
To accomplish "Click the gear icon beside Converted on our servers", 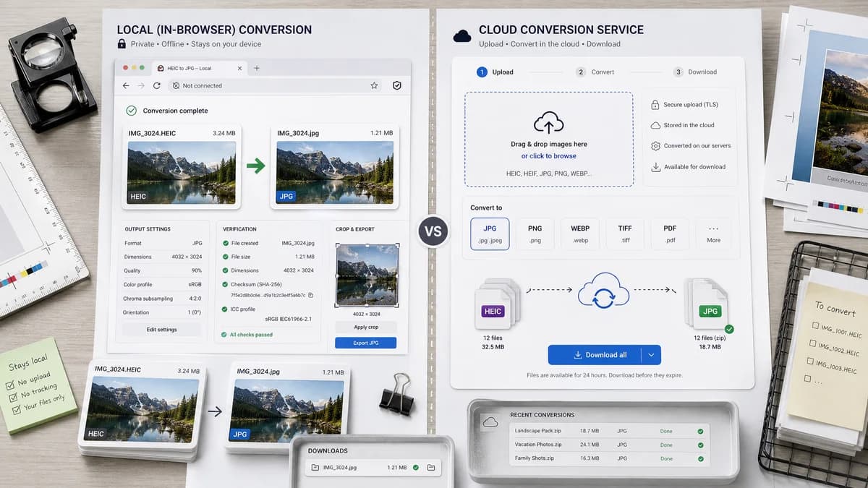I will [x=655, y=145].
